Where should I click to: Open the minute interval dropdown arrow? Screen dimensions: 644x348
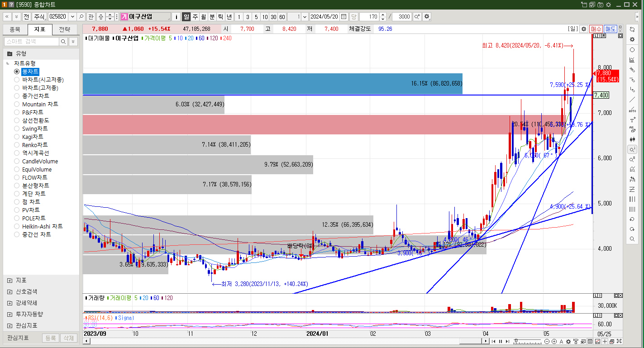point(304,16)
